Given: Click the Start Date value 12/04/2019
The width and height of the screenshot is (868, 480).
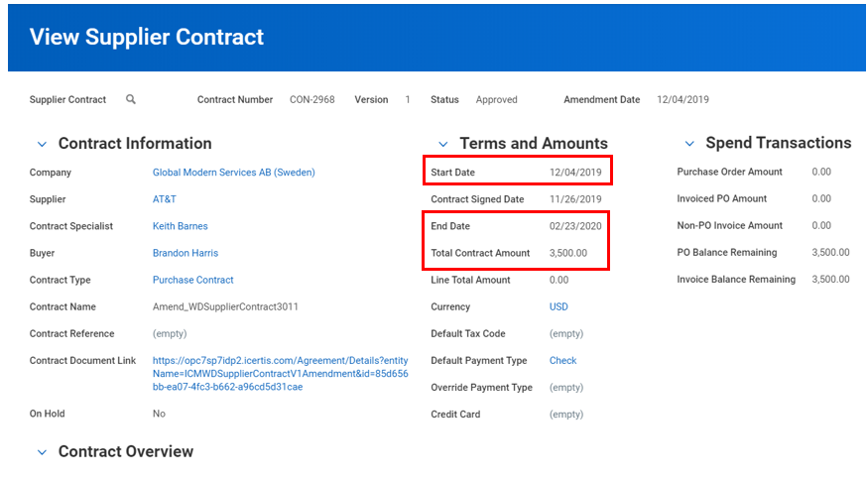Looking at the screenshot, I should (575, 173).
